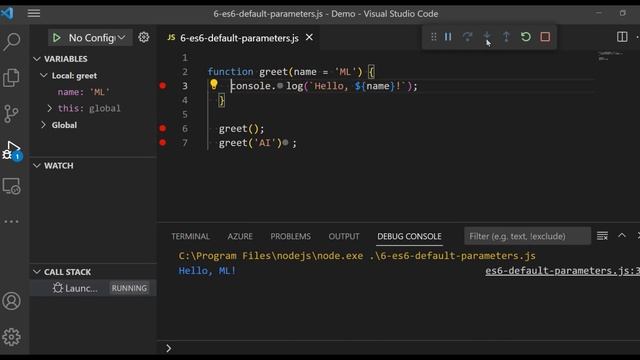
Task: Open the Accounts menu
Action: coord(11,301)
